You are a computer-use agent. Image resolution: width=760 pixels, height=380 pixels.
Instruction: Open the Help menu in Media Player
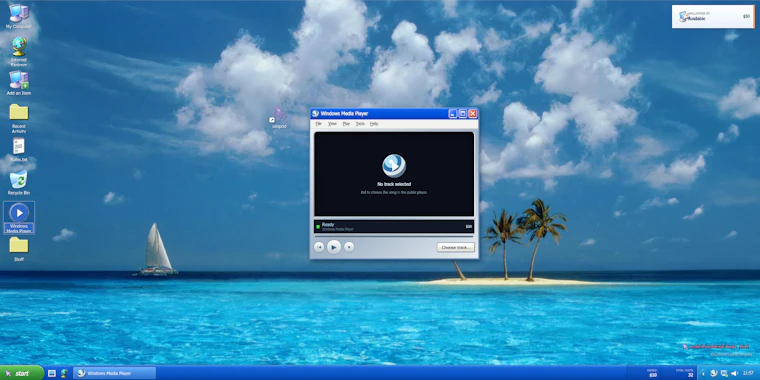[x=374, y=124]
